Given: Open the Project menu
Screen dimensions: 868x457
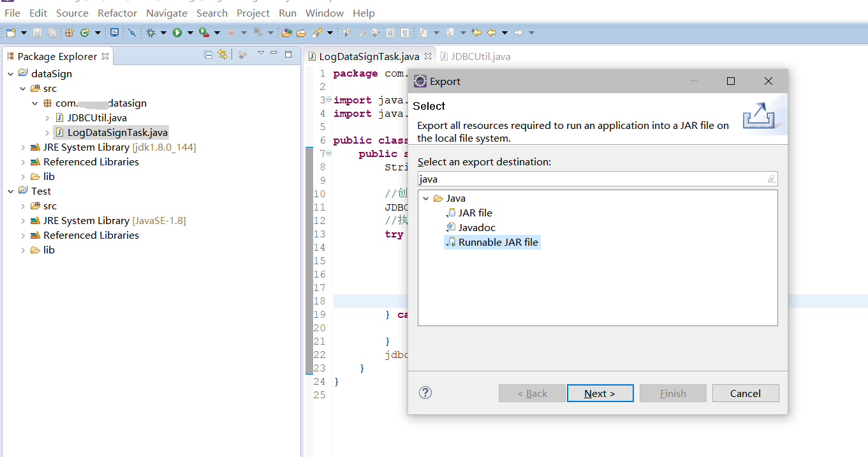Looking at the screenshot, I should [x=253, y=13].
